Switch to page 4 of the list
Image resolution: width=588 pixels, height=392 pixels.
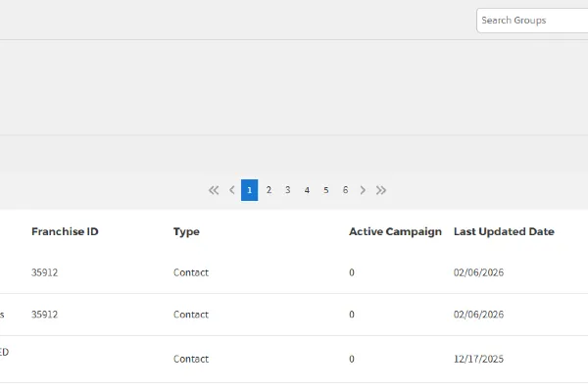307,190
